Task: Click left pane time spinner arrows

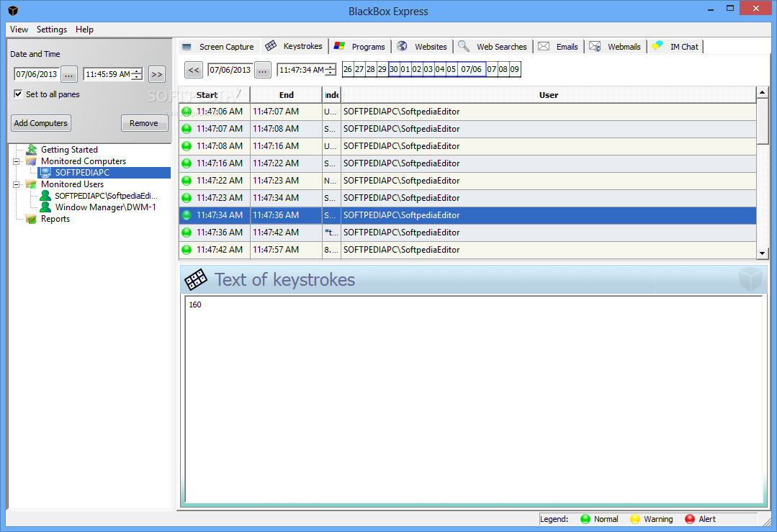Action: pos(138,74)
